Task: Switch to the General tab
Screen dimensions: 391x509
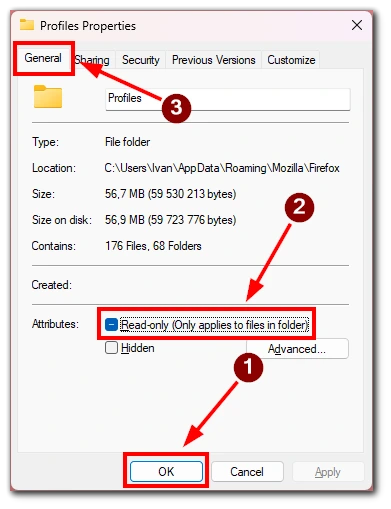Action: (43, 58)
